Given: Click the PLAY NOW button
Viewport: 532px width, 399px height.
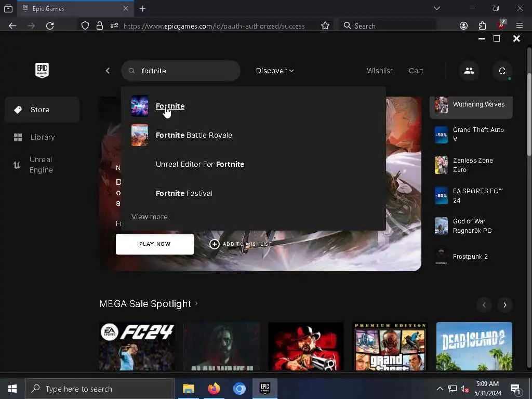Looking at the screenshot, I should pos(155,244).
